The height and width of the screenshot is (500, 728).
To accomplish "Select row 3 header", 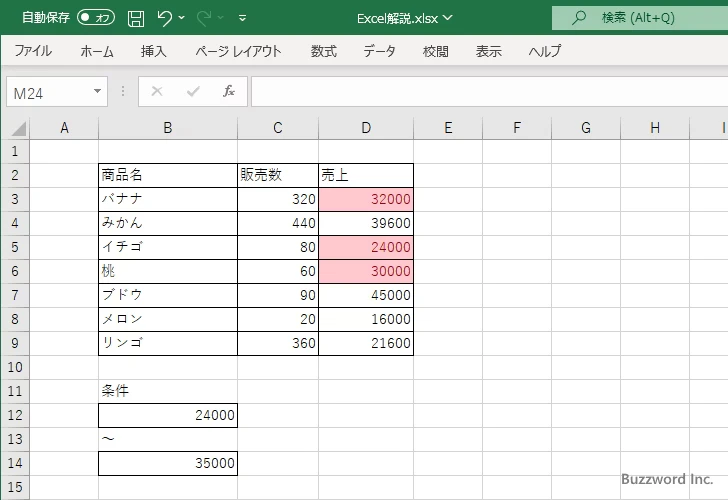I will 15,199.
